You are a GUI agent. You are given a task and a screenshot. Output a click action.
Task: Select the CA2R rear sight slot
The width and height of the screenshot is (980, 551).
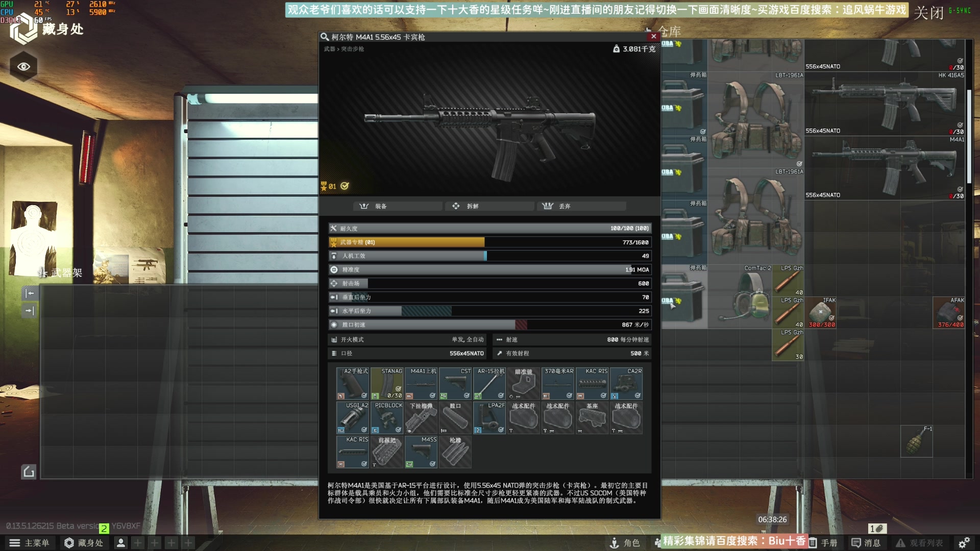click(626, 384)
